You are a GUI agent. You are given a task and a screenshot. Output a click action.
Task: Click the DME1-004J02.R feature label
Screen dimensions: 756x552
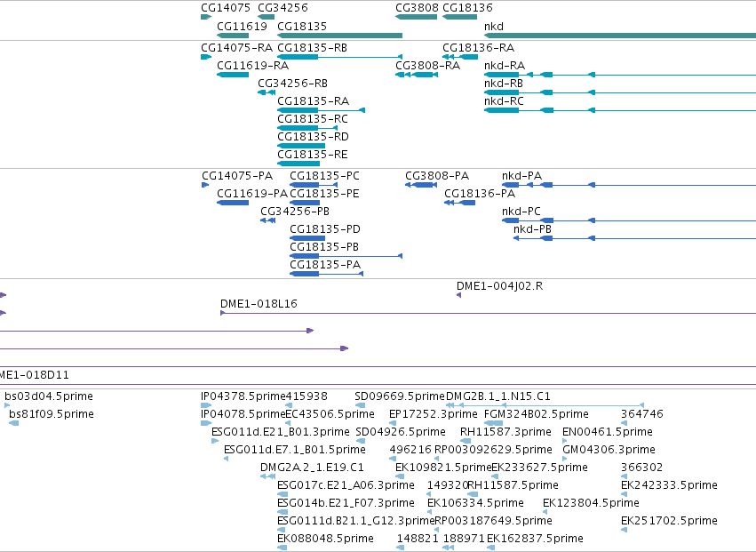pyautogui.click(x=499, y=286)
